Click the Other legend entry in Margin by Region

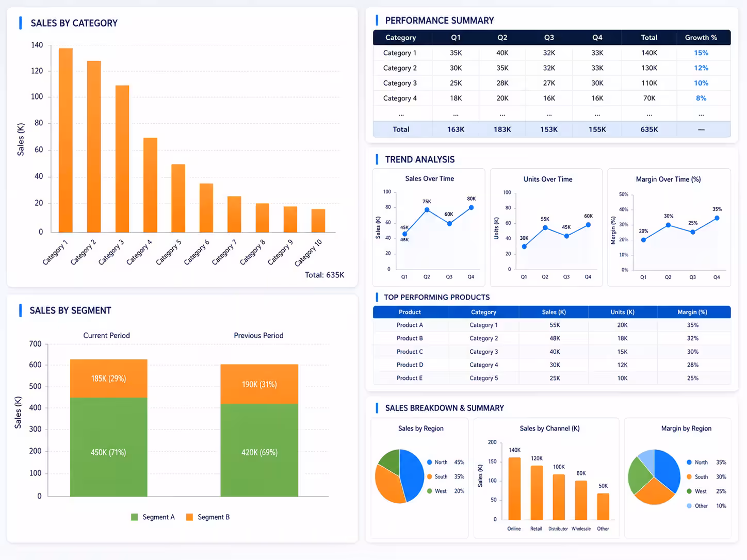(706, 506)
